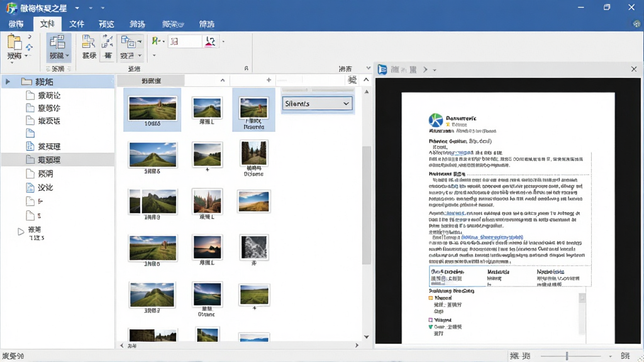Image resolution: width=644 pixels, height=362 pixels.
Task: Close the preview pane with its X button
Action: click(634, 69)
